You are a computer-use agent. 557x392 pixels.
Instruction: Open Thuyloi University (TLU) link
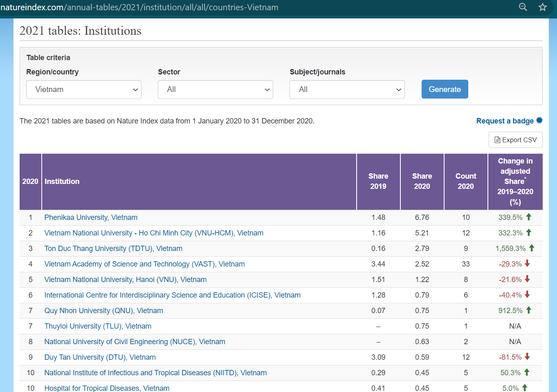[98, 326]
